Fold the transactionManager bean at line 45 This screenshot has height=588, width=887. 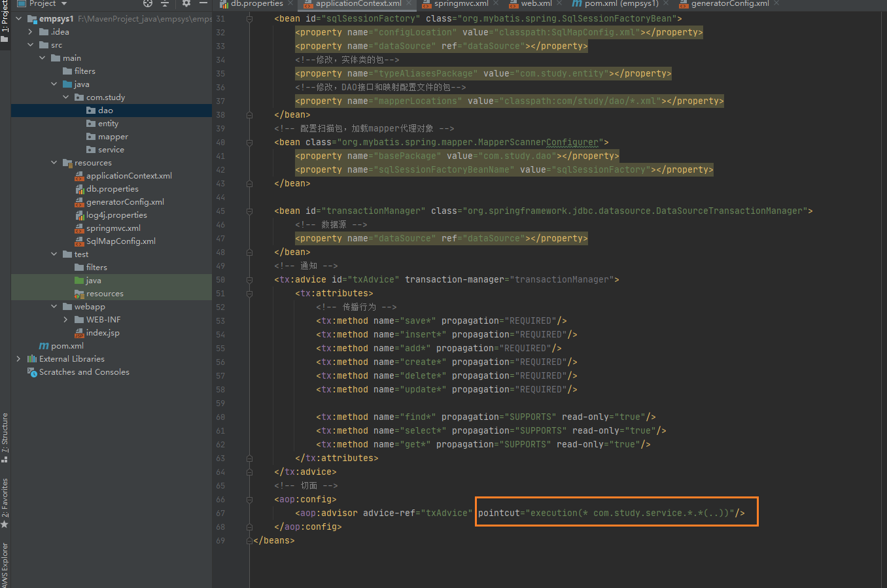[x=250, y=211]
